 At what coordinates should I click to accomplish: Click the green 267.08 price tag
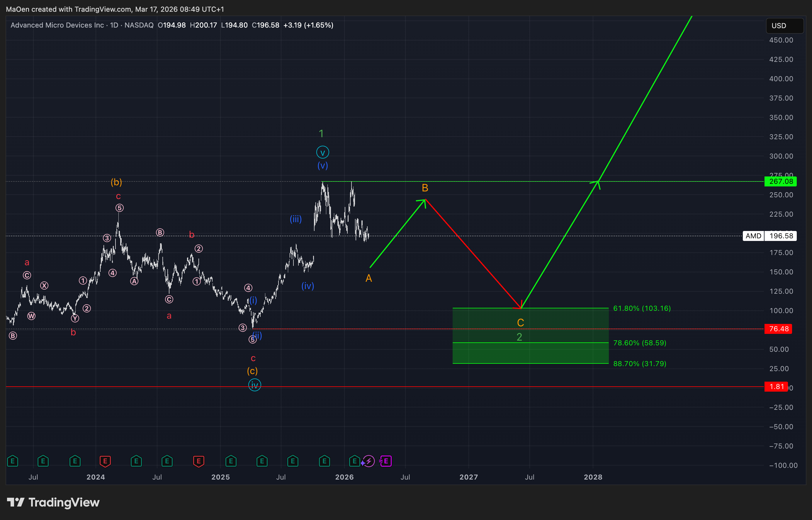coord(780,182)
